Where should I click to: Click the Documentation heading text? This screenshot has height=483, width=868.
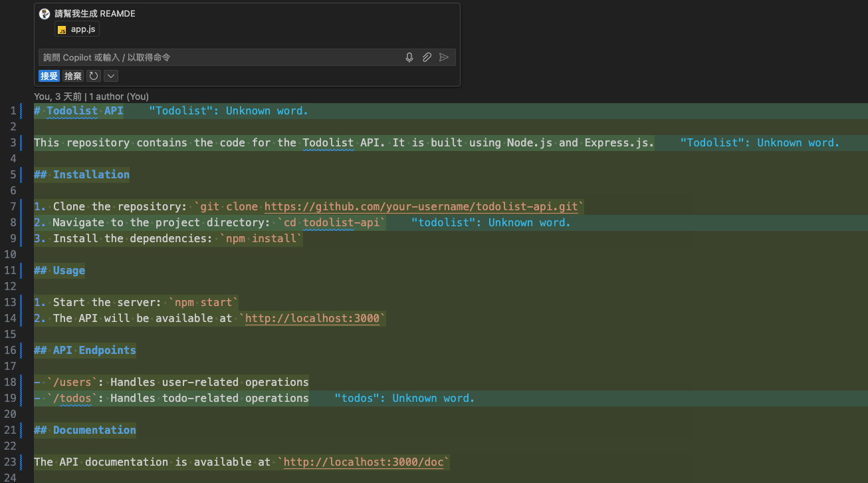click(94, 430)
